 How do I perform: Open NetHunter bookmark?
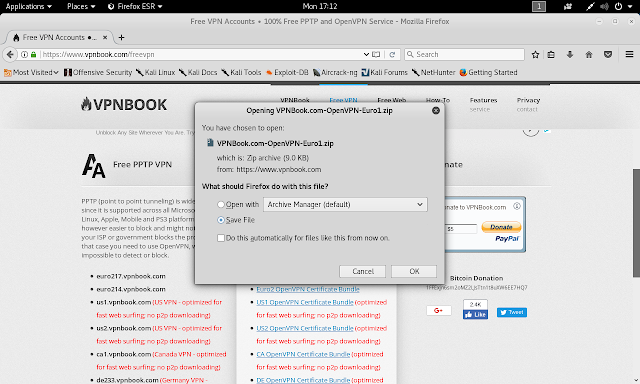[x=433, y=72]
